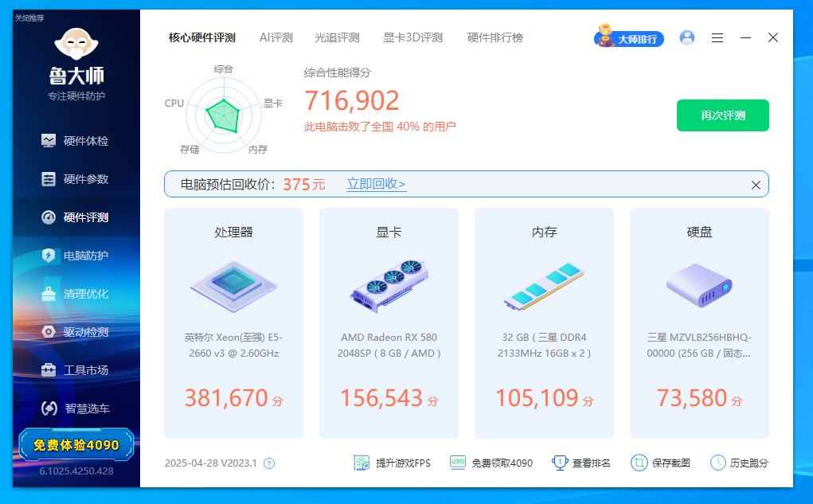The width and height of the screenshot is (813, 504).
Task: Switch to 显卡3D评测 tab
Action: click(x=412, y=38)
